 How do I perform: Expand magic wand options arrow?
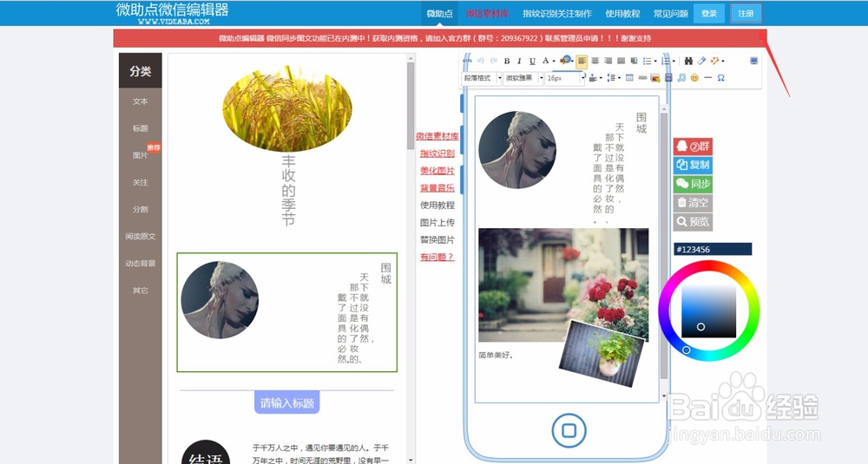click(723, 62)
